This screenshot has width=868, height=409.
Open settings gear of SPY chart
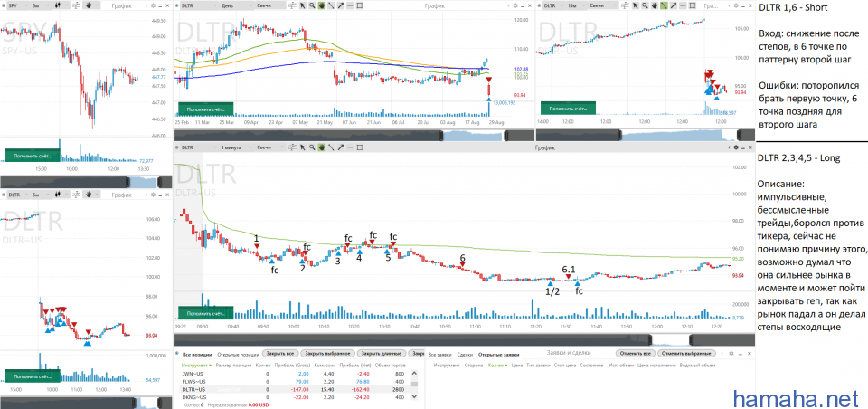(x=154, y=5)
